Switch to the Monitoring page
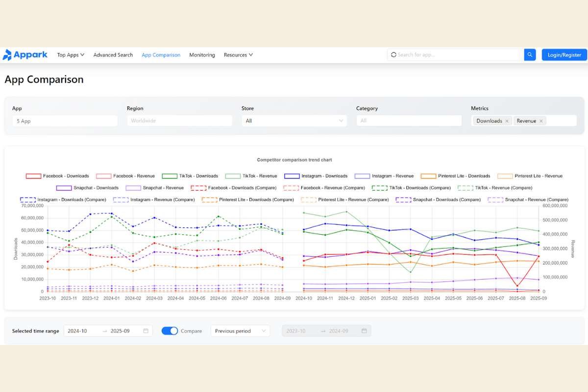588x392 pixels. [202, 55]
